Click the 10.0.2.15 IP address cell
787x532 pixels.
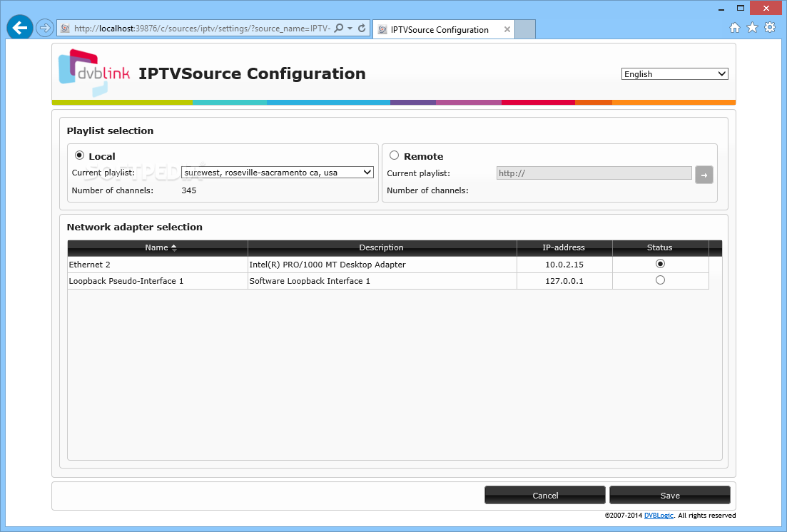pos(564,265)
